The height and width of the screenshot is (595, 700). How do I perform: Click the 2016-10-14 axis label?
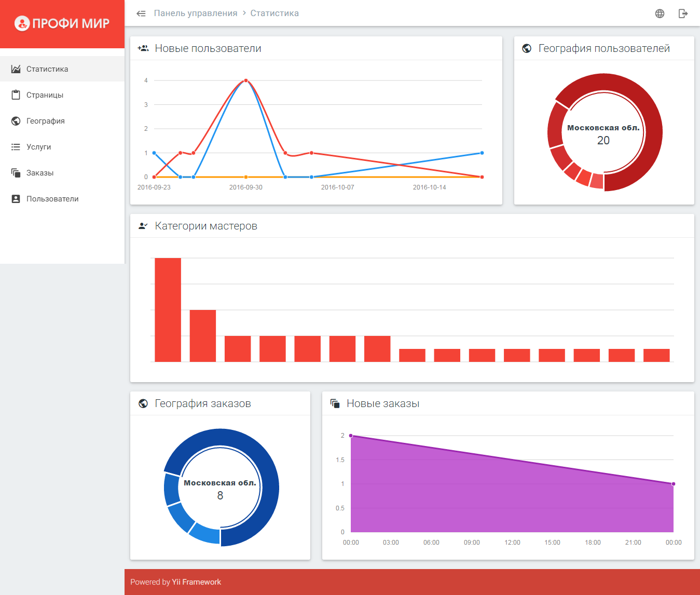430,187
